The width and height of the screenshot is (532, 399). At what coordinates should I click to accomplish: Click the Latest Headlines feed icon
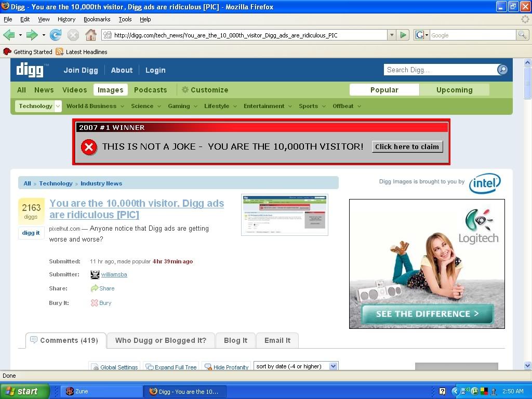pyautogui.click(x=59, y=51)
